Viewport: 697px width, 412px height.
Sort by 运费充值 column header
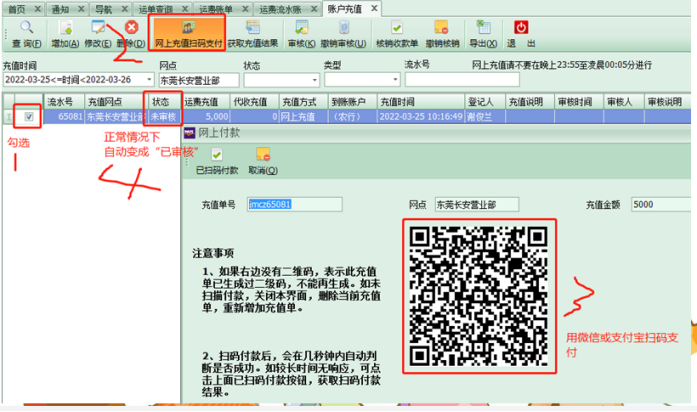[205, 102]
